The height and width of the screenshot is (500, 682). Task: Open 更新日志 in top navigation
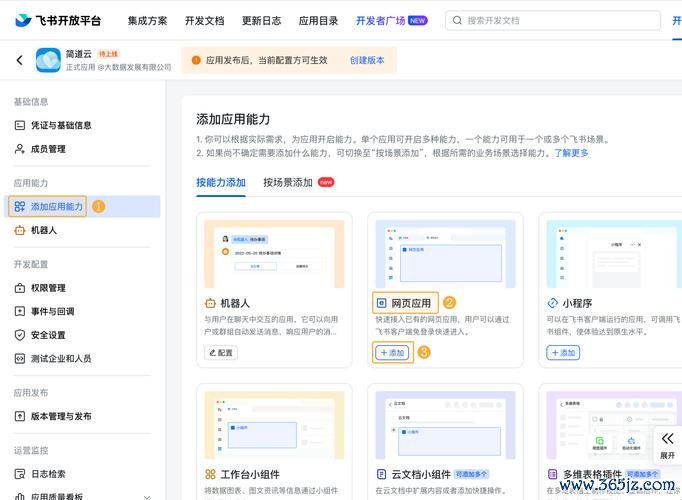point(261,20)
